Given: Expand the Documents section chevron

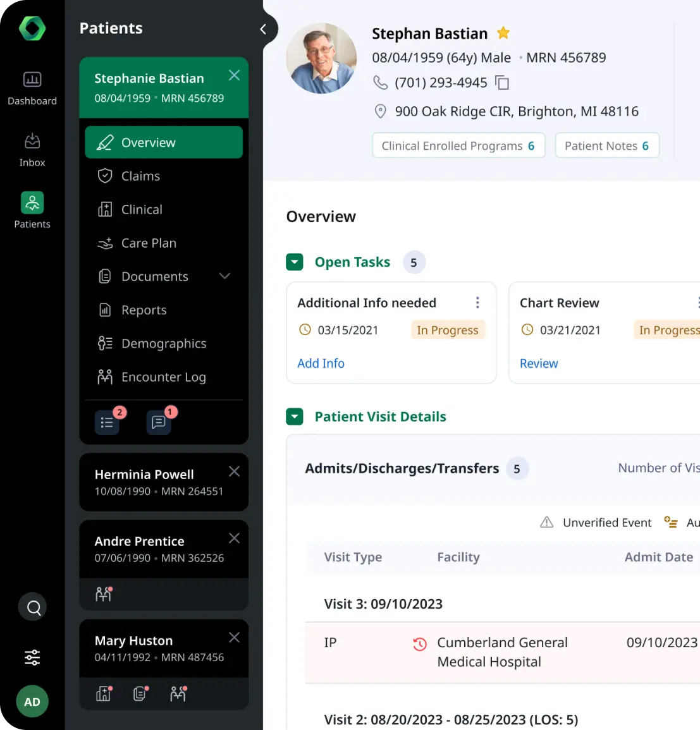Looking at the screenshot, I should [x=224, y=276].
